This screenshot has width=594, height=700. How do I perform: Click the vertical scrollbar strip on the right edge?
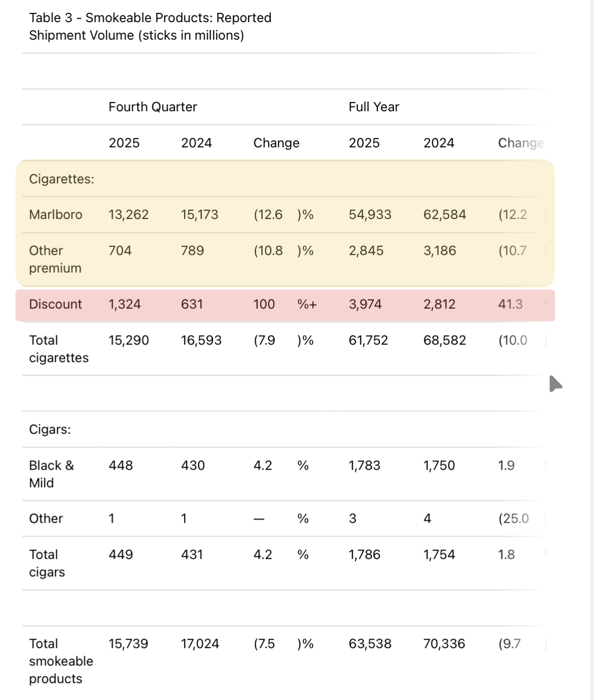(x=592, y=350)
